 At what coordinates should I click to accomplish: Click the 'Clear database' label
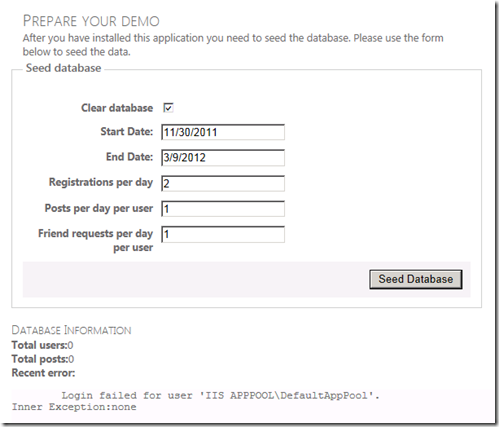coord(117,108)
